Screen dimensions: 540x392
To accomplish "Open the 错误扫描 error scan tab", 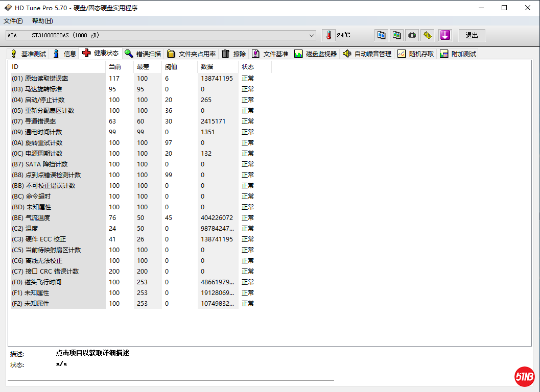I will pos(143,54).
